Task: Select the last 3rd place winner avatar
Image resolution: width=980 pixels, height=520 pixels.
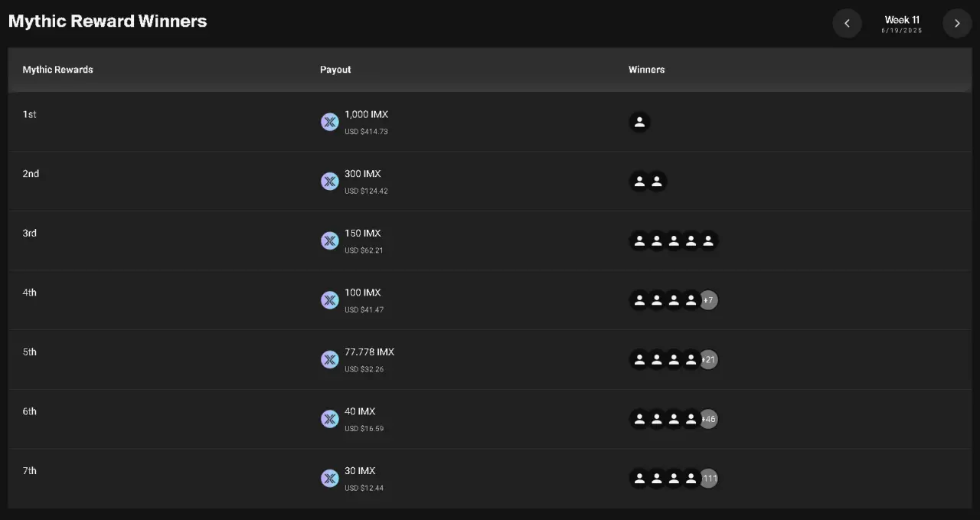Action: point(708,241)
